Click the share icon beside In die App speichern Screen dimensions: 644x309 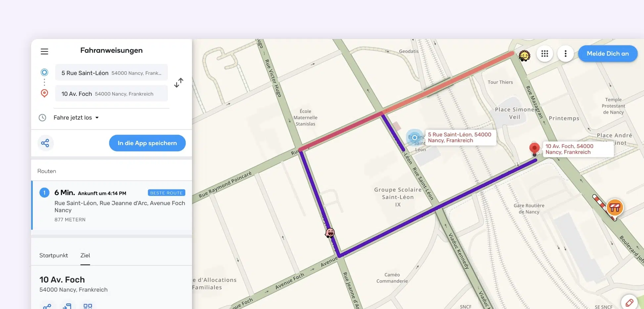point(45,143)
